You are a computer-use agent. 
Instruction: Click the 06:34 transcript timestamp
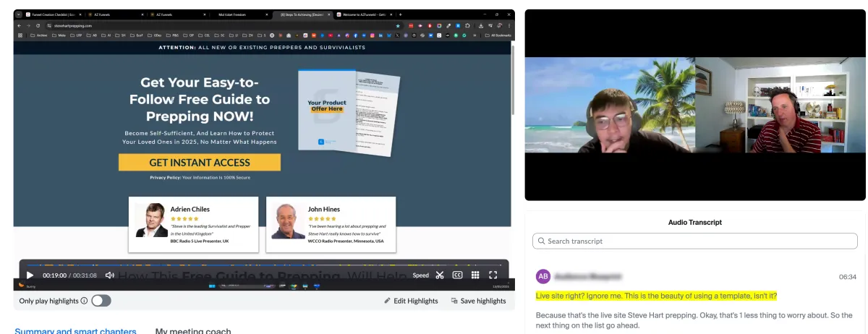pyautogui.click(x=848, y=277)
